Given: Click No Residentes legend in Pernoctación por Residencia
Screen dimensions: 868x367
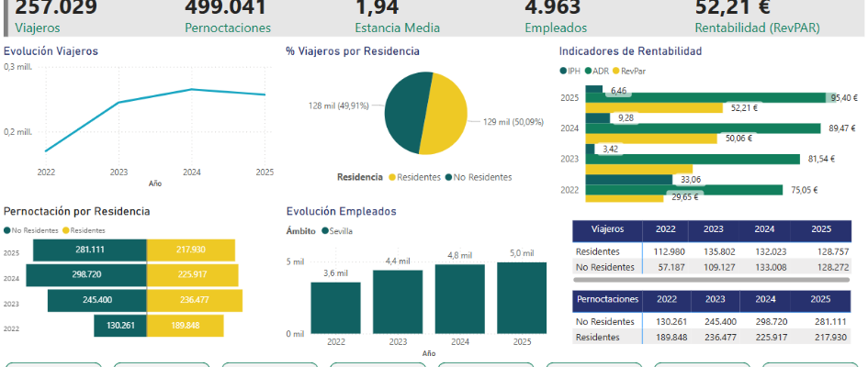Looking at the screenshot, I should click(x=8, y=230).
